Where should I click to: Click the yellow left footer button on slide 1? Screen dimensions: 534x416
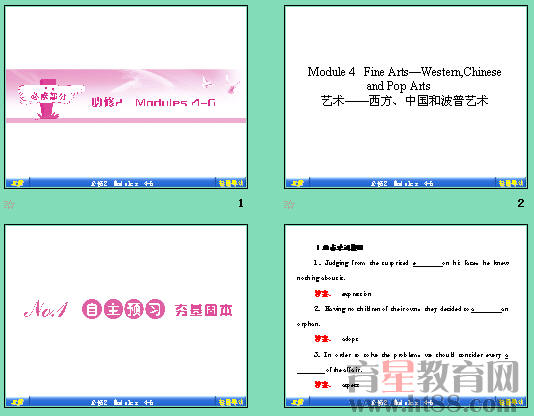tap(17, 183)
